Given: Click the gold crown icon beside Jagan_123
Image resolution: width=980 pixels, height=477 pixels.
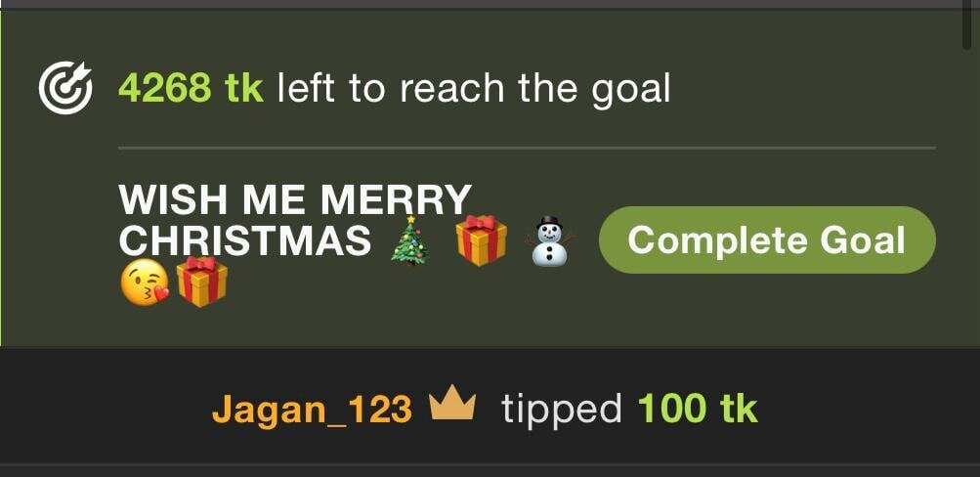Looking at the screenshot, I should pyautogui.click(x=453, y=405).
